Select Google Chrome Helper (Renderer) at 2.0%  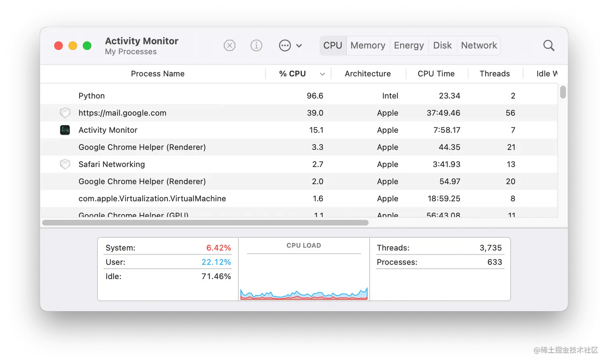[299, 181]
